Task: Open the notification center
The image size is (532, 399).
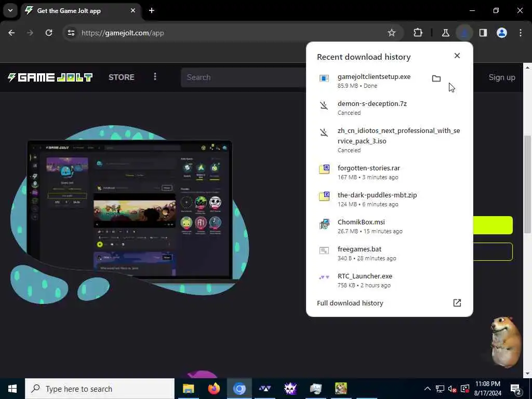Action: [516, 389]
